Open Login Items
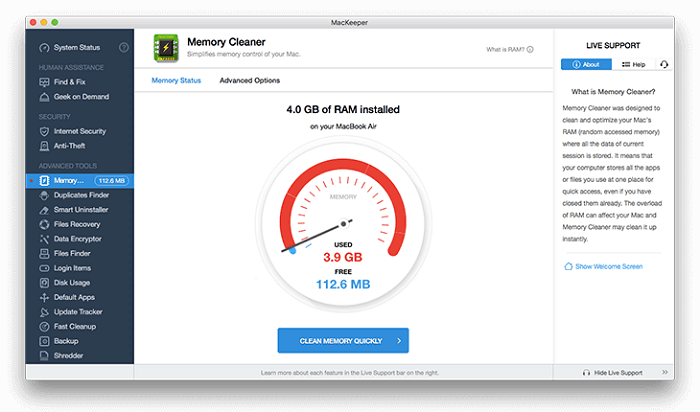 (65, 268)
